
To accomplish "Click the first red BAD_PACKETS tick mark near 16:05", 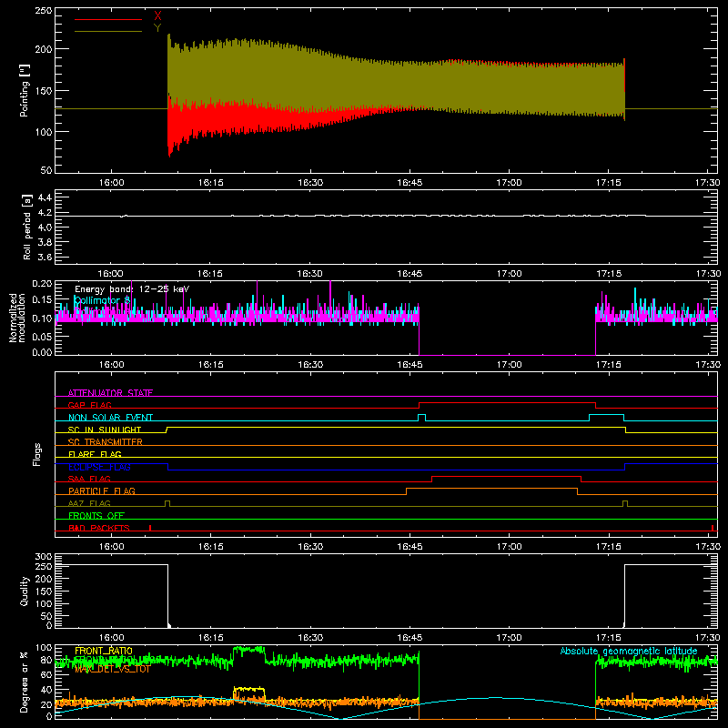I will click(150, 528).
